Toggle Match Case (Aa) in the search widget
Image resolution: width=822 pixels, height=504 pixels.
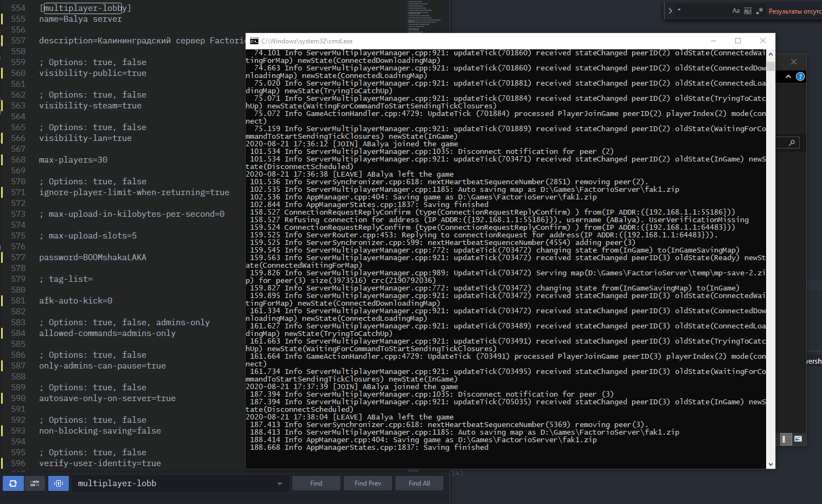(x=736, y=11)
